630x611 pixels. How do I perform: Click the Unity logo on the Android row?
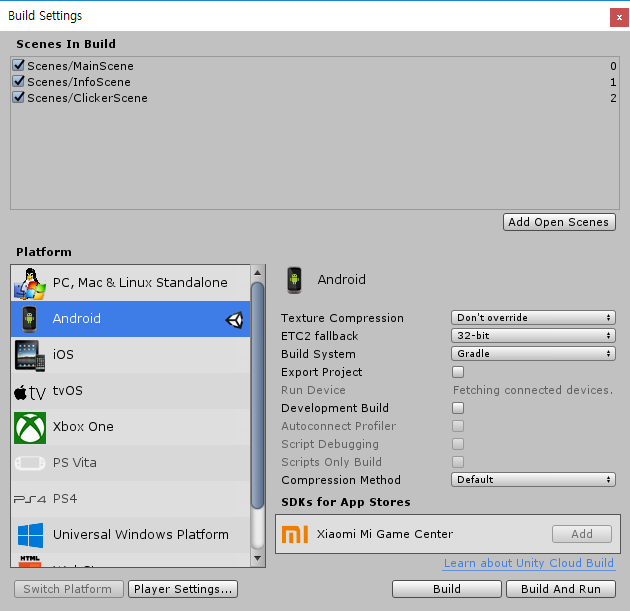coord(235,320)
